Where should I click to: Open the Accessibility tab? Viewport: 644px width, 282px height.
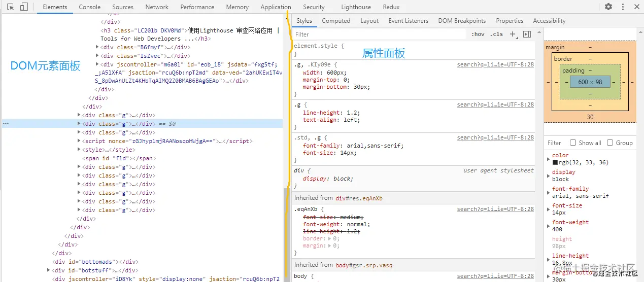click(549, 21)
